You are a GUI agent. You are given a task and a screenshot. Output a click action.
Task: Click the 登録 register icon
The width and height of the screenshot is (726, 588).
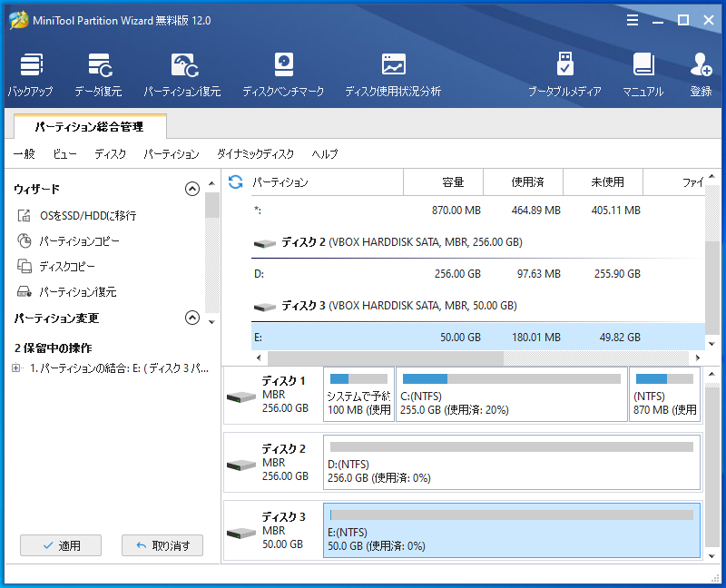(x=701, y=74)
